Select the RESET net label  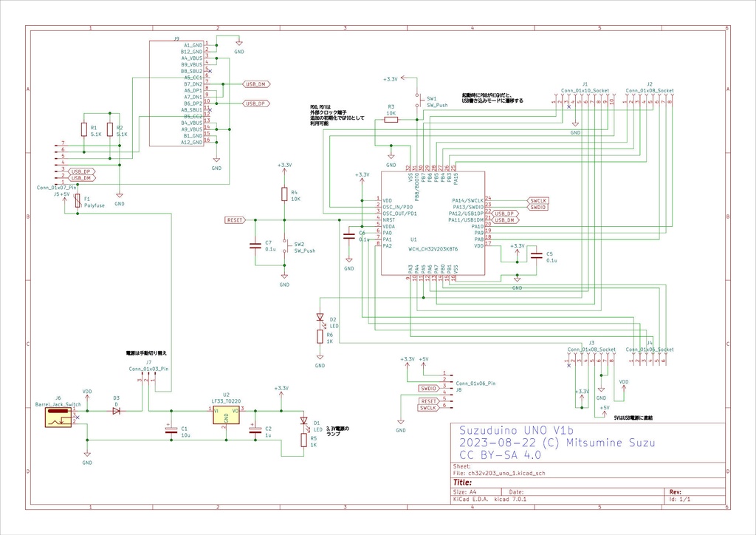pos(234,219)
